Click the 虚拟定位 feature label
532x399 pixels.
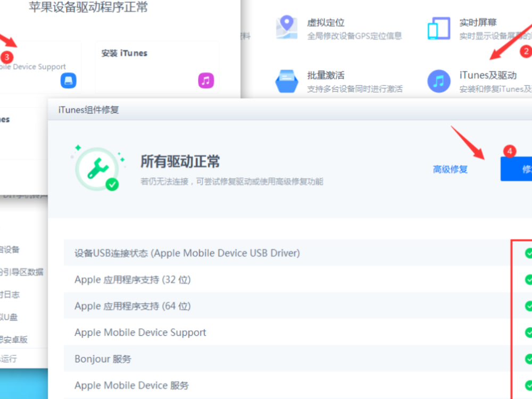click(x=326, y=23)
